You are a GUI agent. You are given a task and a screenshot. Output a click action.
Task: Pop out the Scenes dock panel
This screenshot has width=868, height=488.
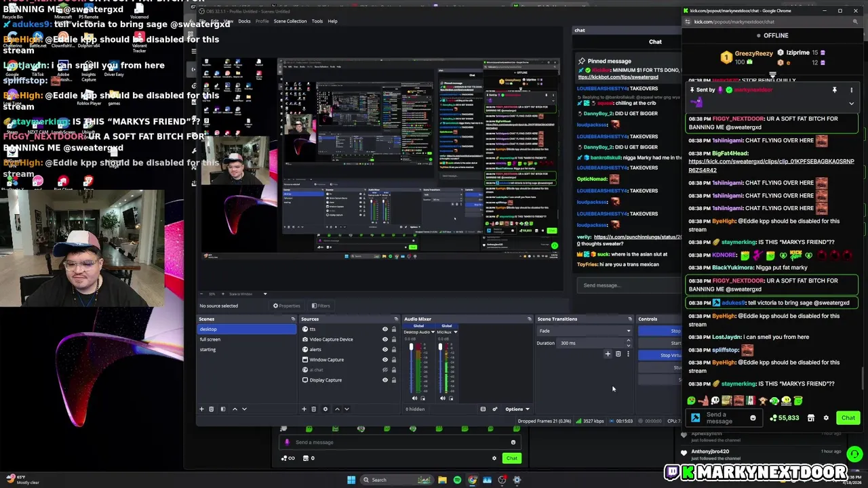pyautogui.click(x=293, y=319)
